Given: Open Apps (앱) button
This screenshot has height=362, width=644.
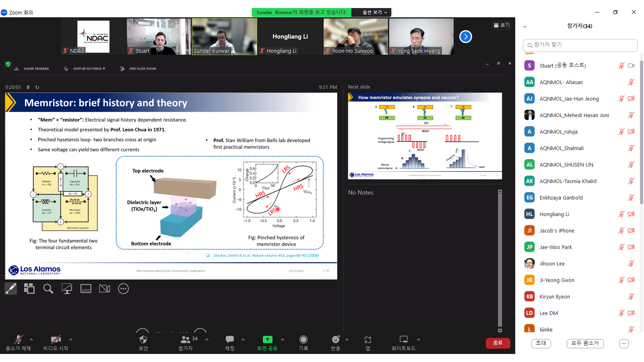Looking at the screenshot, I should pyautogui.click(x=368, y=343).
